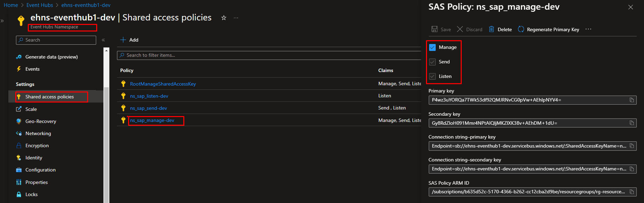Close the SAS Policy panel

pos(630,7)
